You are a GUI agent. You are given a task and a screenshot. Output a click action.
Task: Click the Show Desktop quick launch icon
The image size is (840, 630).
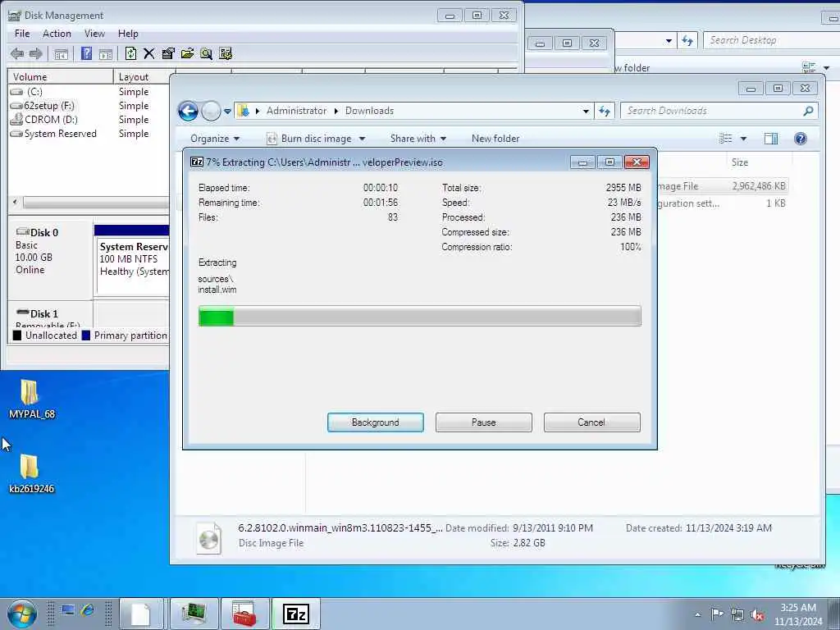click(x=67, y=610)
